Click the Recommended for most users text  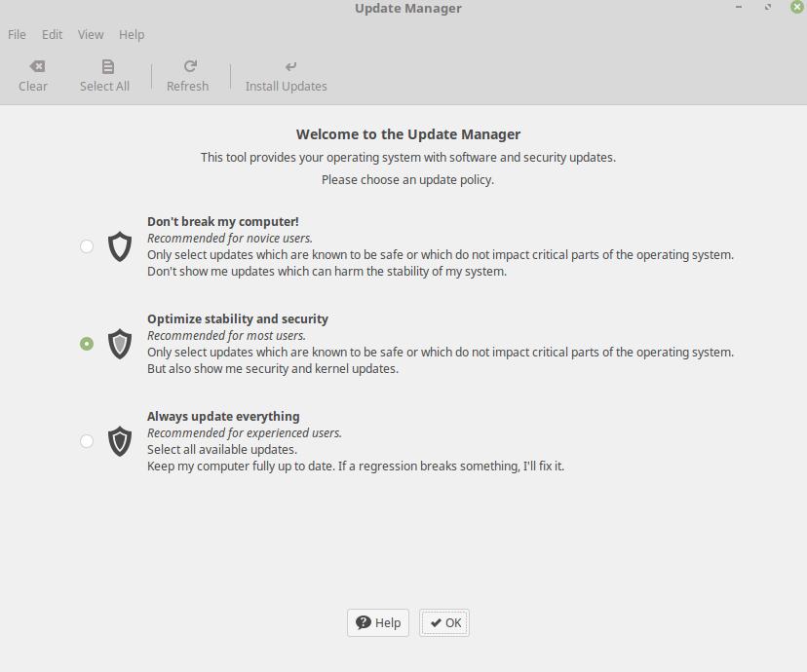[x=226, y=335]
